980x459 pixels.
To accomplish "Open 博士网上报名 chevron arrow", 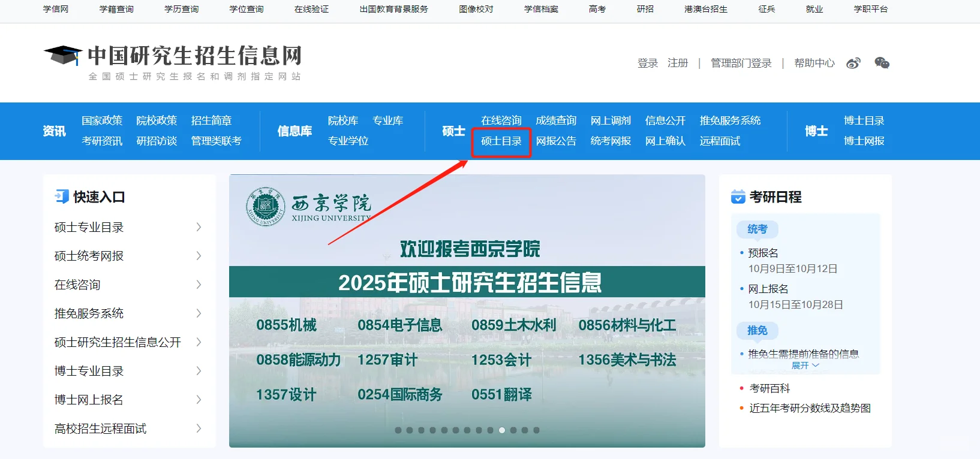I will click(199, 400).
